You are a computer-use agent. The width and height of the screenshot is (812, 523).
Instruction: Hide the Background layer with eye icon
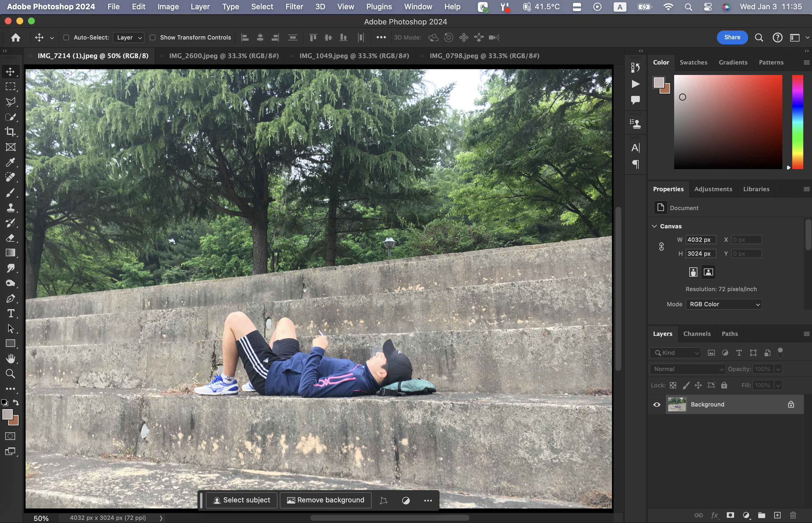pos(657,404)
